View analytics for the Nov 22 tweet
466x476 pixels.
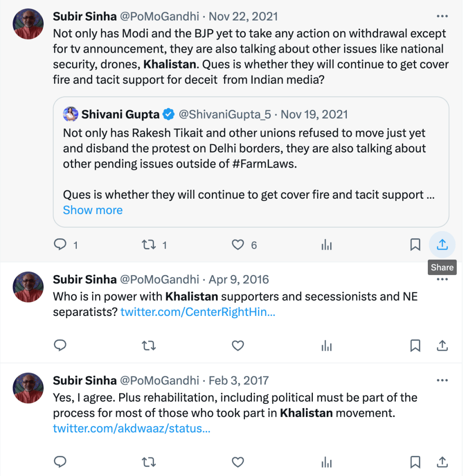pos(327,245)
